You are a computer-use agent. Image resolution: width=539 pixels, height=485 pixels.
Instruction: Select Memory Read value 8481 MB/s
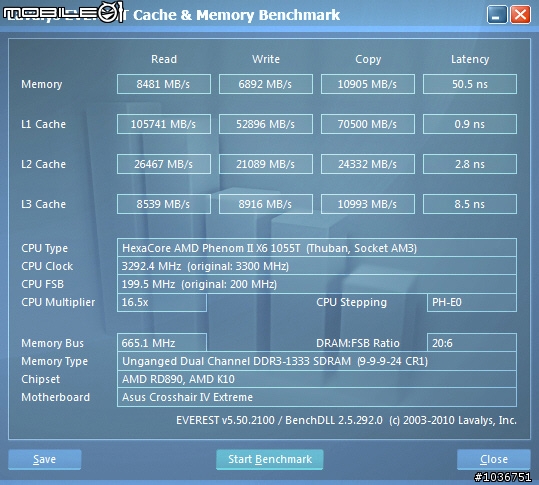click(x=164, y=84)
